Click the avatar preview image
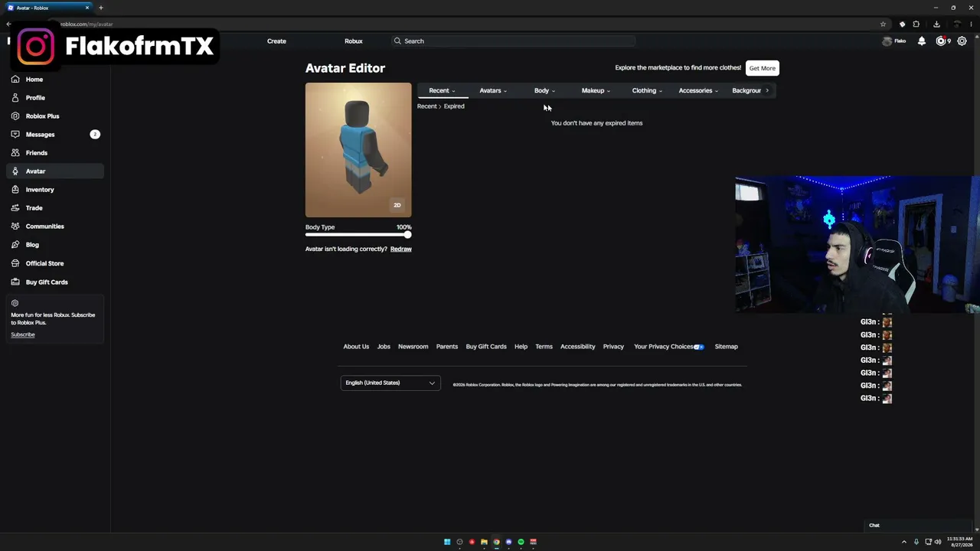Image resolution: width=980 pixels, height=551 pixels. coord(358,150)
